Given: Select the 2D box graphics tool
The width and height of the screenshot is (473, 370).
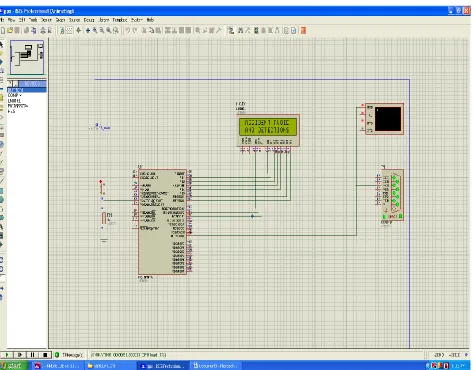Looking at the screenshot, I should pyautogui.click(x=1, y=191).
